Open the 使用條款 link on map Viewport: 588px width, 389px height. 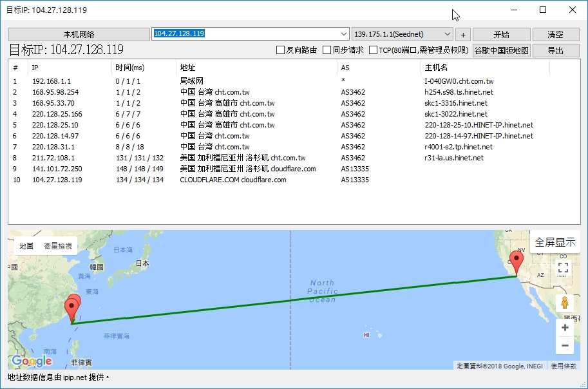[x=564, y=366]
